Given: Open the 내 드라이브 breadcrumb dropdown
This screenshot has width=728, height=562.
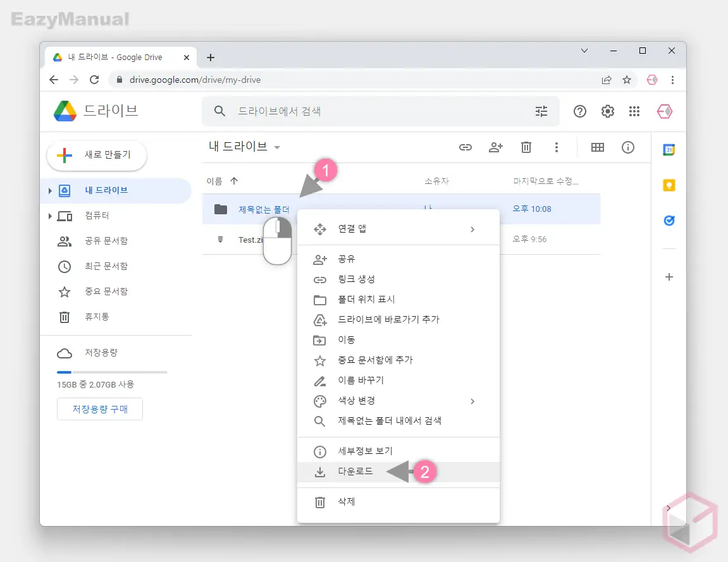Looking at the screenshot, I should tap(276, 146).
